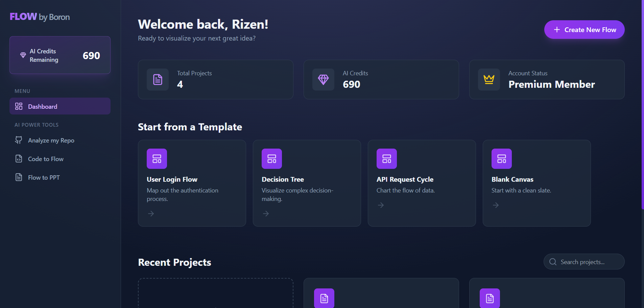Select the User Login Flow template icon
The height and width of the screenshot is (308, 644).
(x=157, y=158)
